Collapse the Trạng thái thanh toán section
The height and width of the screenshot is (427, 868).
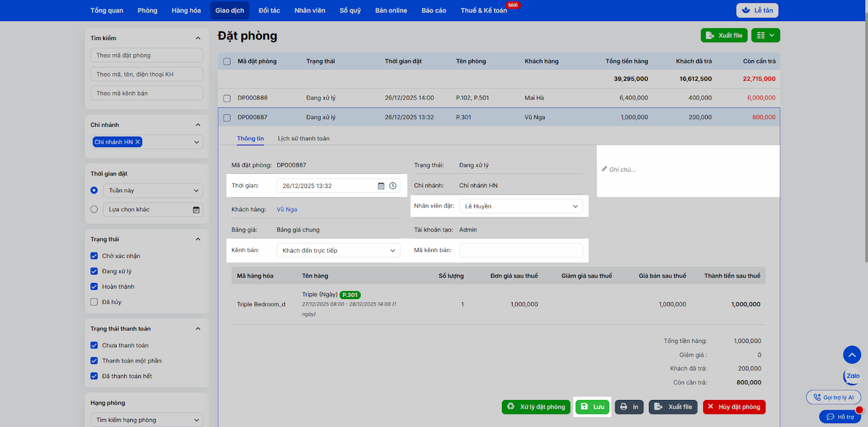(198, 328)
